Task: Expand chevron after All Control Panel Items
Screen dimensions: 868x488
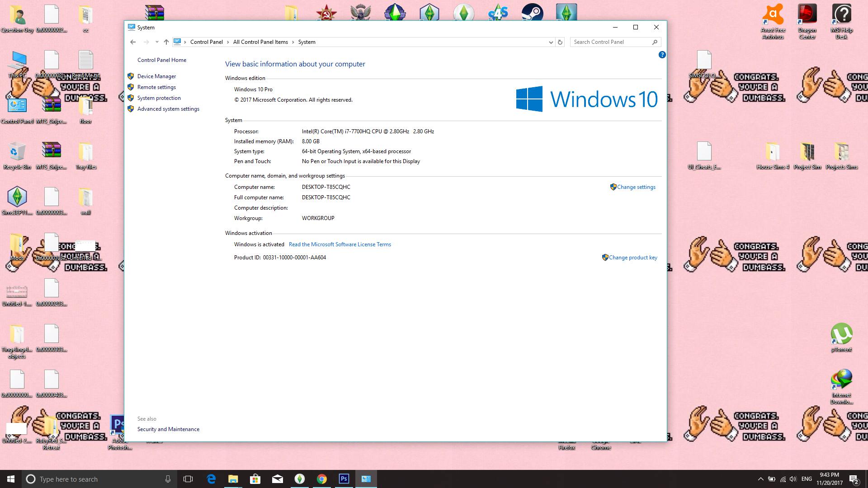Action: click(293, 42)
